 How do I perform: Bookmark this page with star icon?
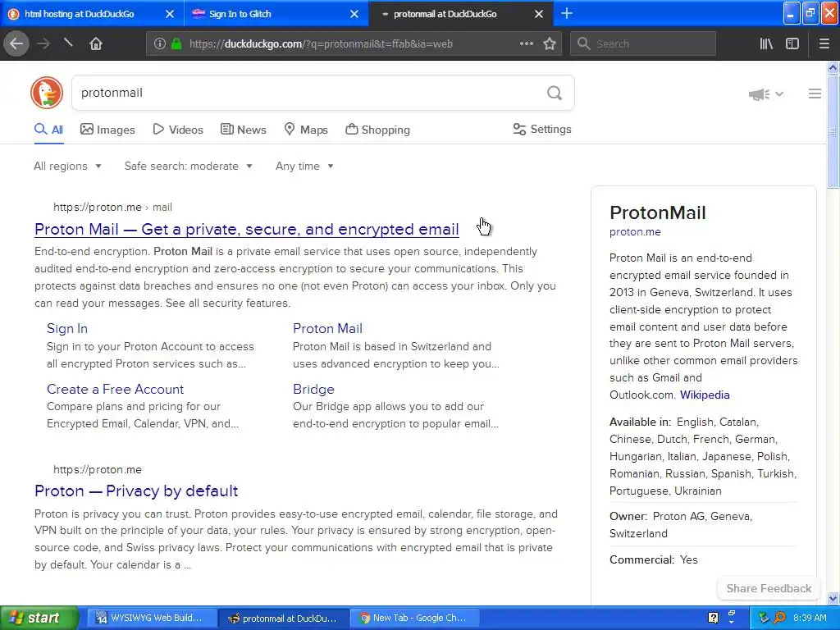coord(550,44)
